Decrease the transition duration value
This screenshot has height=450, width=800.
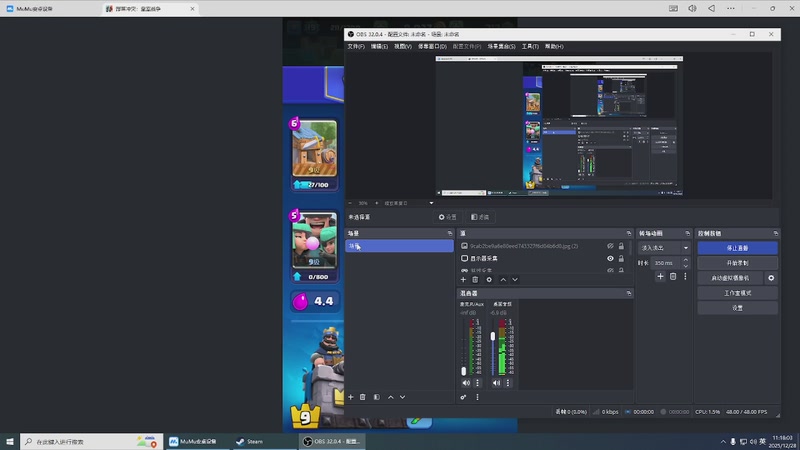click(x=685, y=266)
